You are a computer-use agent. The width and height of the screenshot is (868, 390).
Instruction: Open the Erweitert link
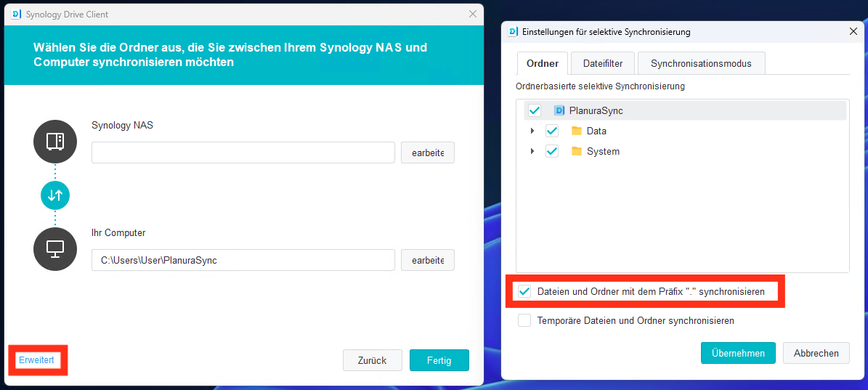(x=36, y=360)
